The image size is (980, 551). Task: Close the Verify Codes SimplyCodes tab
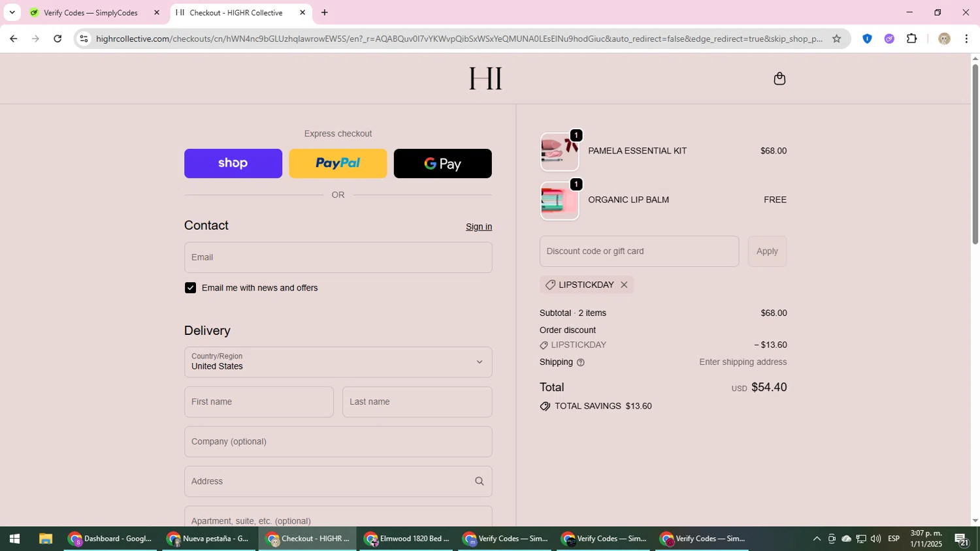[156, 12]
